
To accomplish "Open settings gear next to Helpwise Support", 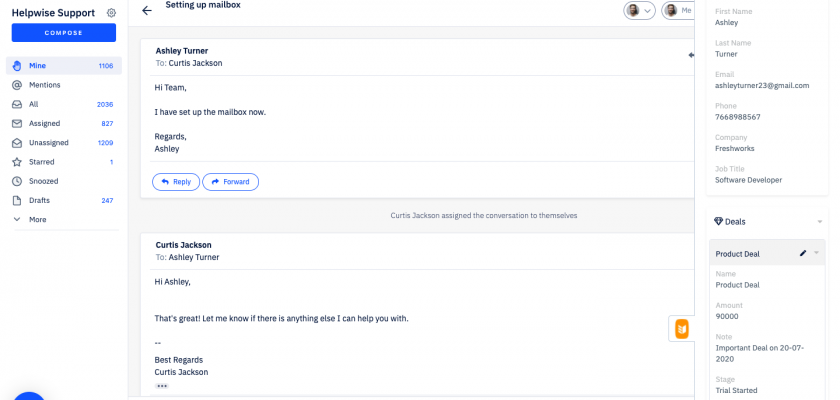I will click(111, 13).
